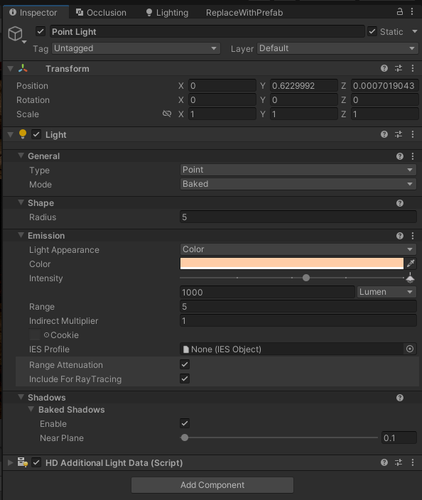Screen dimensions: 422x500
Task: Click the Color eyedropper tool
Action: click(x=411, y=263)
